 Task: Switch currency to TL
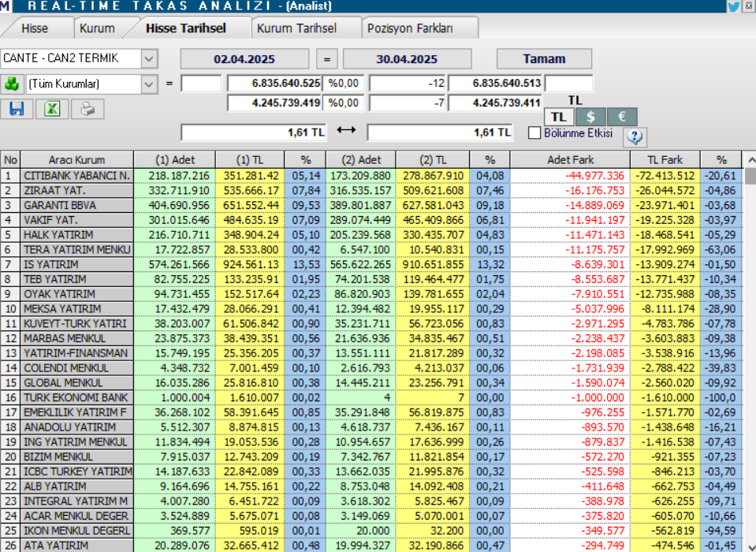[x=558, y=117]
